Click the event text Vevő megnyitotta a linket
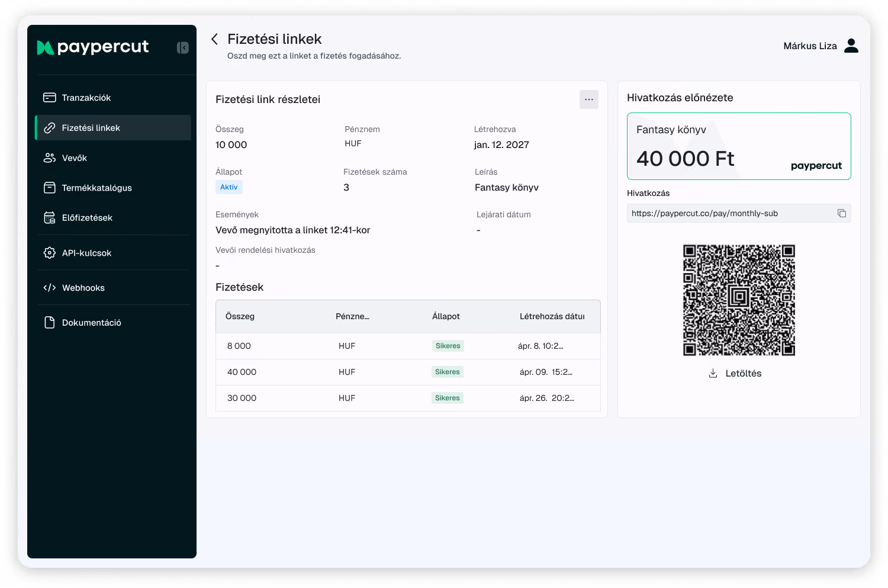Image resolution: width=888 pixels, height=588 pixels. coord(292,230)
